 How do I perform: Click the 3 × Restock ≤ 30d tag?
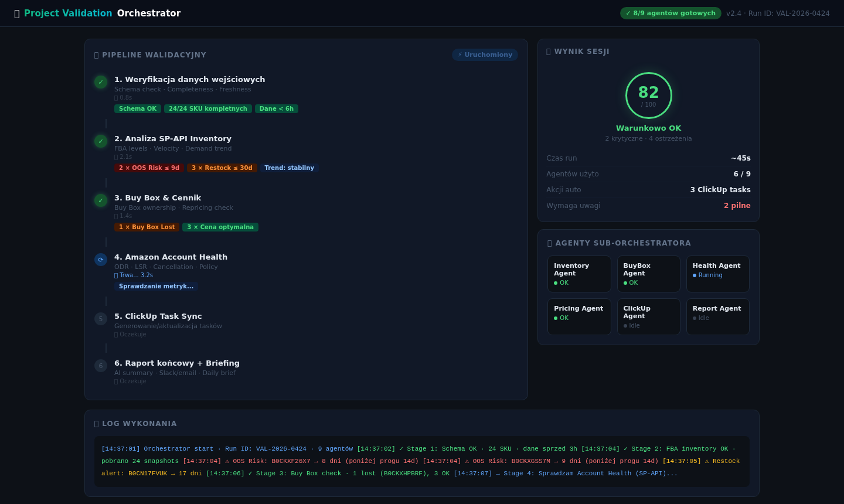(x=222, y=168)
